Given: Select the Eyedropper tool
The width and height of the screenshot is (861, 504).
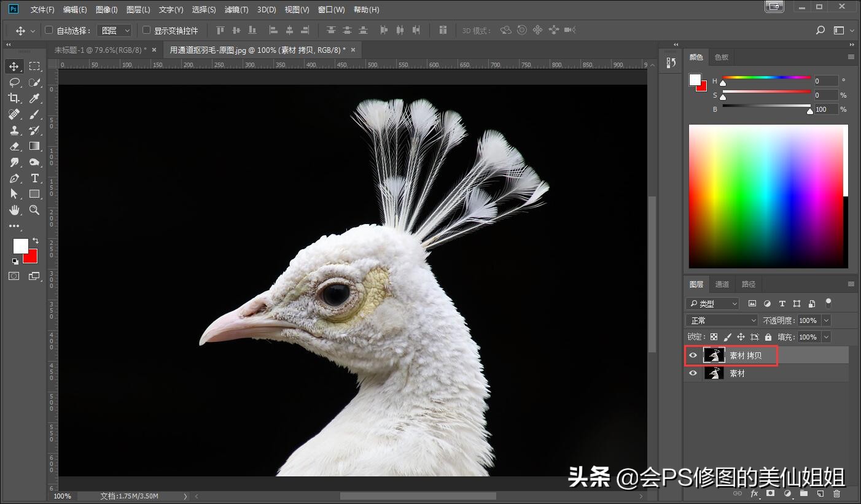Looking at the screenshot, I should point(35,98).
